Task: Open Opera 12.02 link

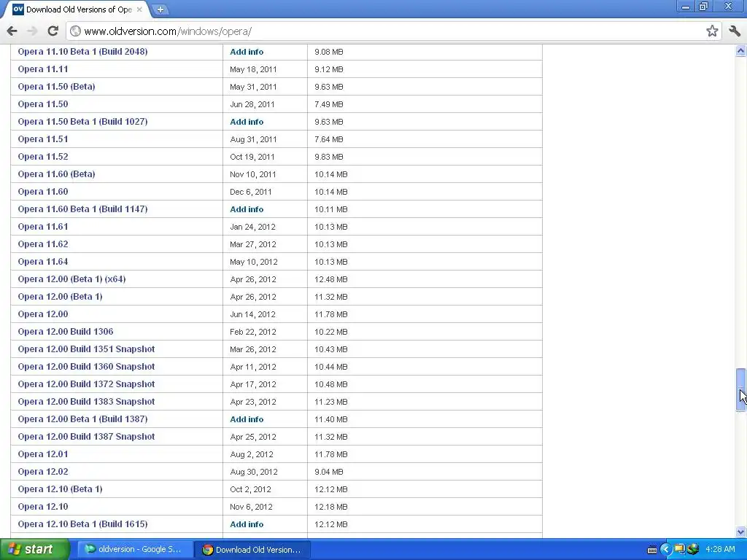Action: coord(43,472)
